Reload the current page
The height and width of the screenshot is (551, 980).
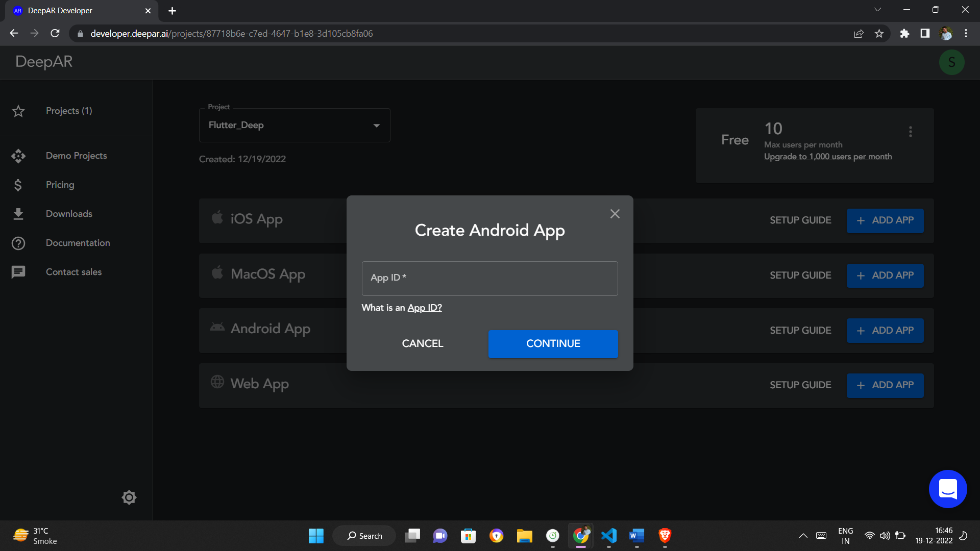click(x=55, y=34)
